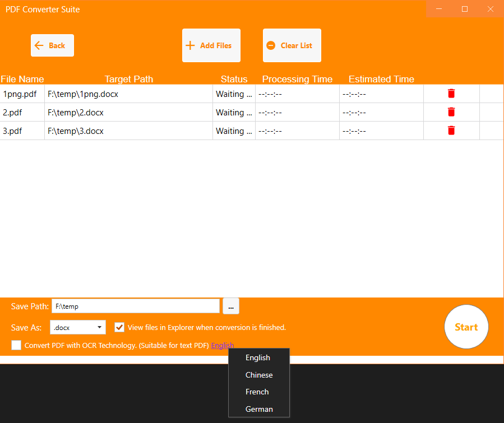The image size is (504, 423).
Task: Delete 2.pdf from the queue
Action: click(451, 111)
